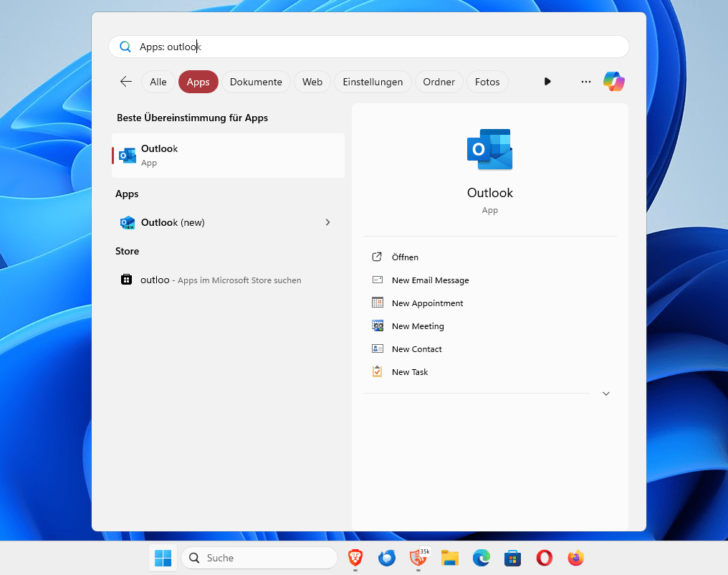Select the Outlook App best match result
The width and height of the screenshot is (728, 575).
click(x=228, y=155)
